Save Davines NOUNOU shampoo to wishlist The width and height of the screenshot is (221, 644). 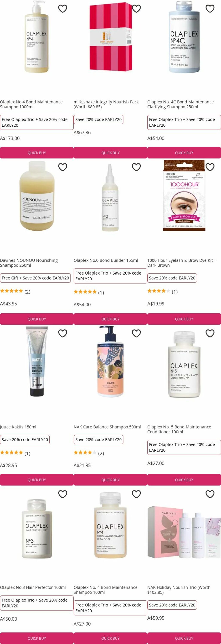click(x=62, y=167)
